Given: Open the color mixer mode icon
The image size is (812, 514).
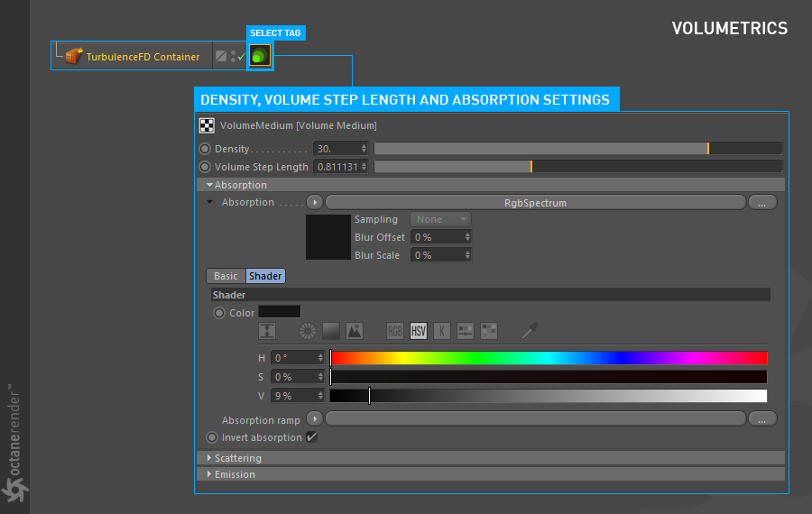Looking at the screenshot, I should [x=465, y=331].
